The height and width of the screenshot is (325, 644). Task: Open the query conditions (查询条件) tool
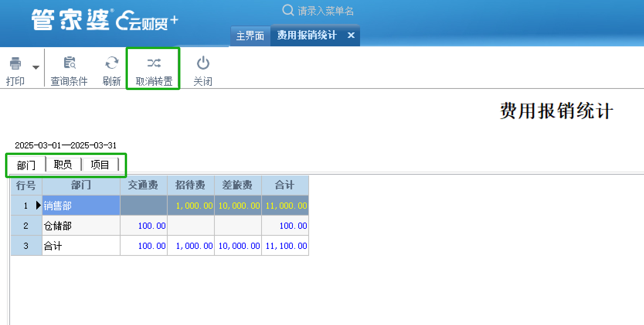click(x=69, y=63)
